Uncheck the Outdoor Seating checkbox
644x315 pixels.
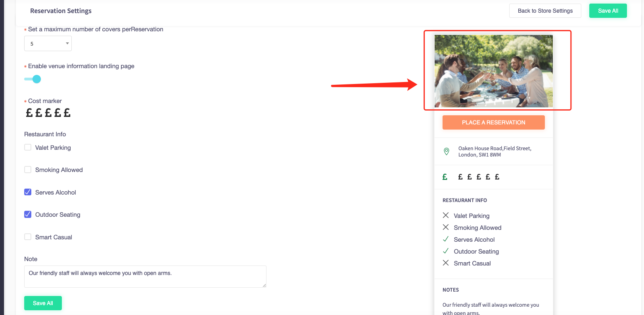tap(28, 214)
